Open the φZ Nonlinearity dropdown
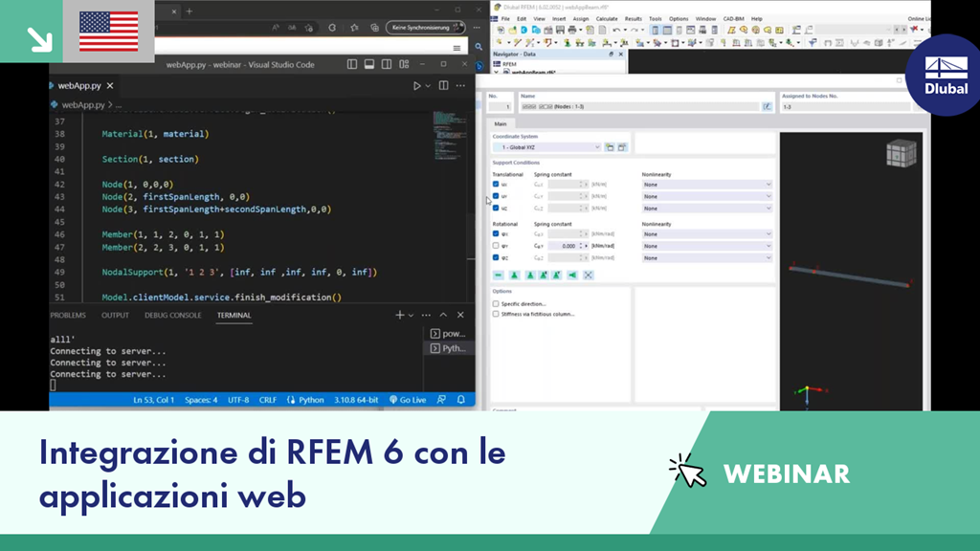980x551 pixels. tap(707, 257)
